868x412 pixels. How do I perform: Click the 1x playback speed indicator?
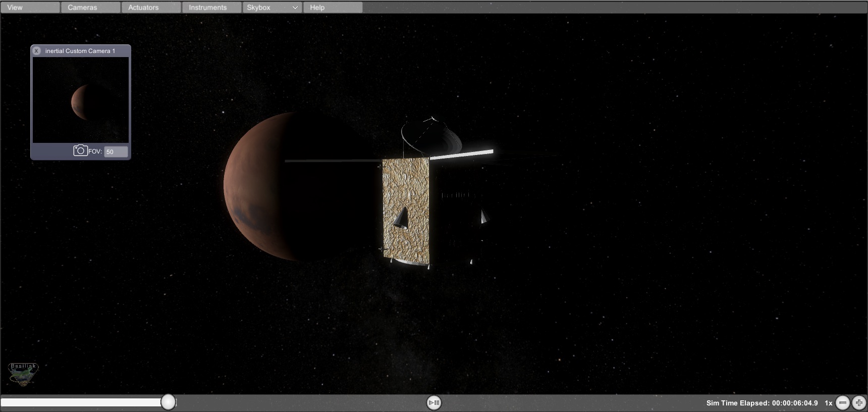pos(828,403)
